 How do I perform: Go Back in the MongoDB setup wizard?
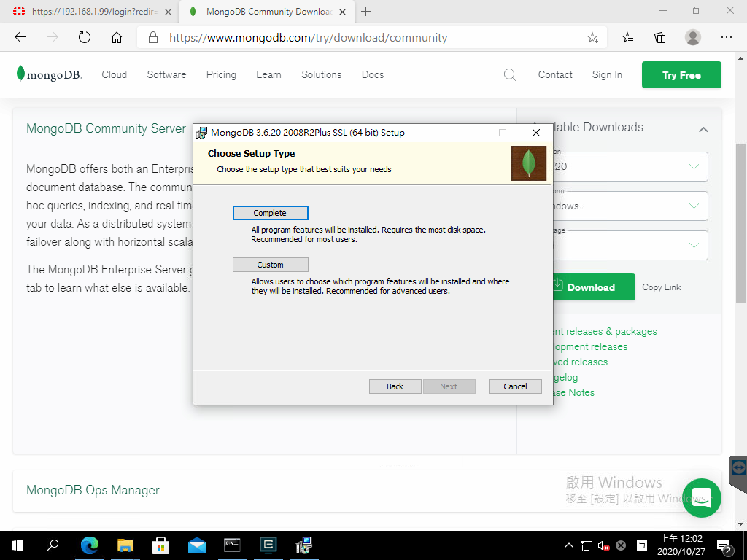pyautogui.click(x=395, y=386)
